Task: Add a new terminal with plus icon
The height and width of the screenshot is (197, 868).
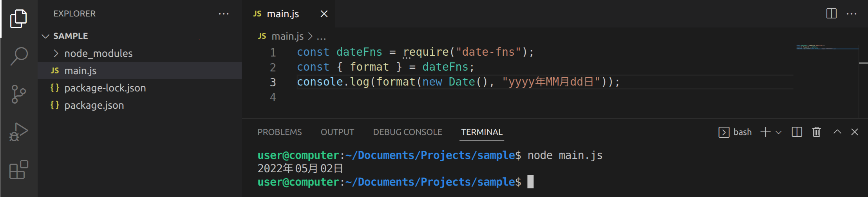Action: pos(765,132)
